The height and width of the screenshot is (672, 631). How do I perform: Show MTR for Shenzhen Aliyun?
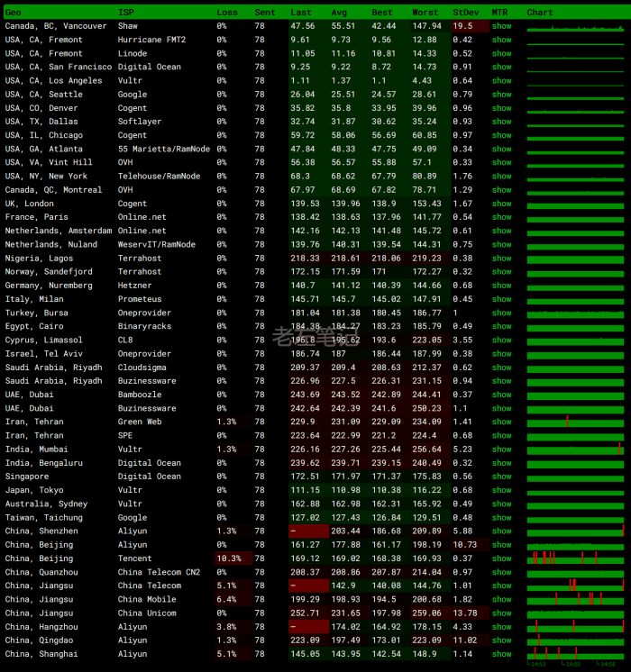(x=501, y=531)
